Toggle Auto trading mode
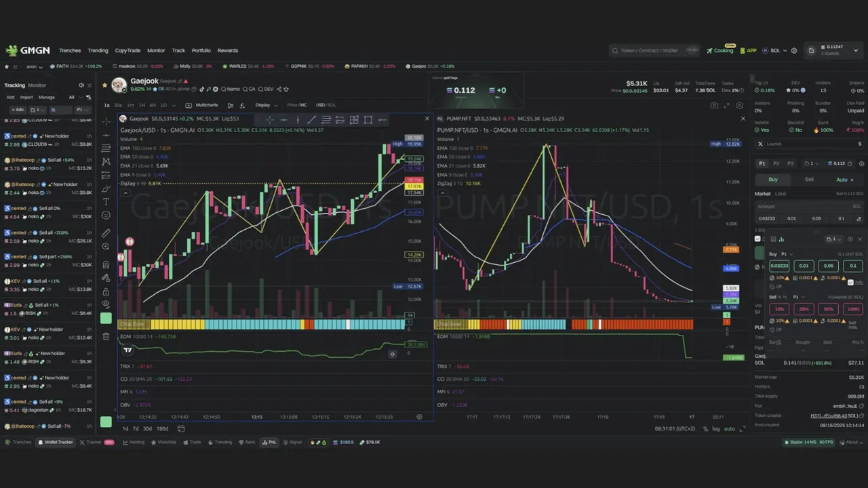868x488 pixels. (x=845, y=180)
